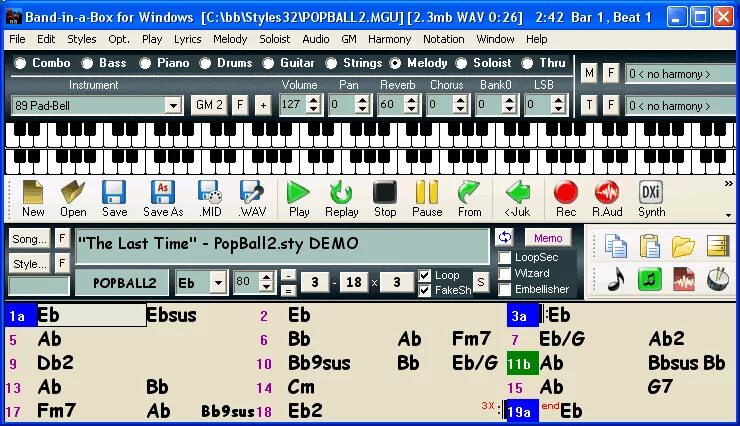Image resolution: width=740 pixels, height=426 pixels.
Task: Click the Replay icon
Action: 341,193
